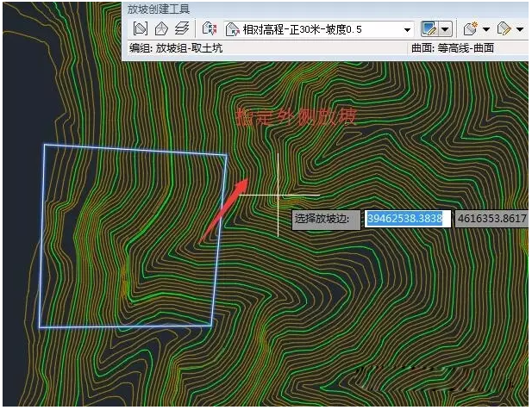Viewport: 532px width, 410px height.
Task: Select the blue create grading tool icon
Action: pyautogui.click(x=429, y=29)
